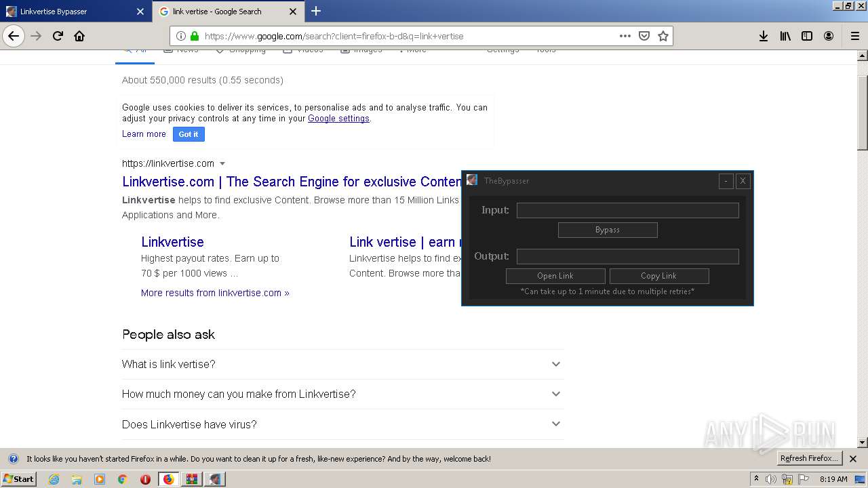The width and height of the screenshot is (868, 488).
Task: Open the Linkvertise.com Search Engine result
Action: pos(292,182)
